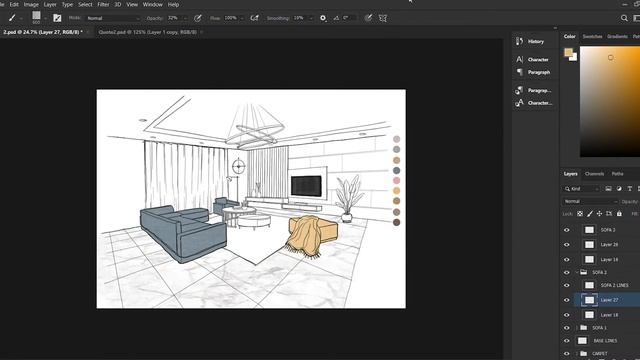This screenshot has width=640, height=360.
Task: Open the Paragraph panel icon
Action: [519, 72]
